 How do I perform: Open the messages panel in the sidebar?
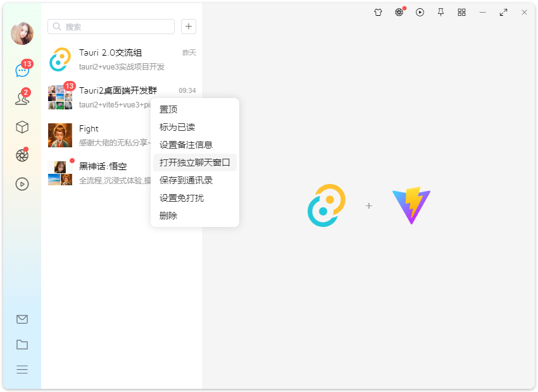[22, 70]
